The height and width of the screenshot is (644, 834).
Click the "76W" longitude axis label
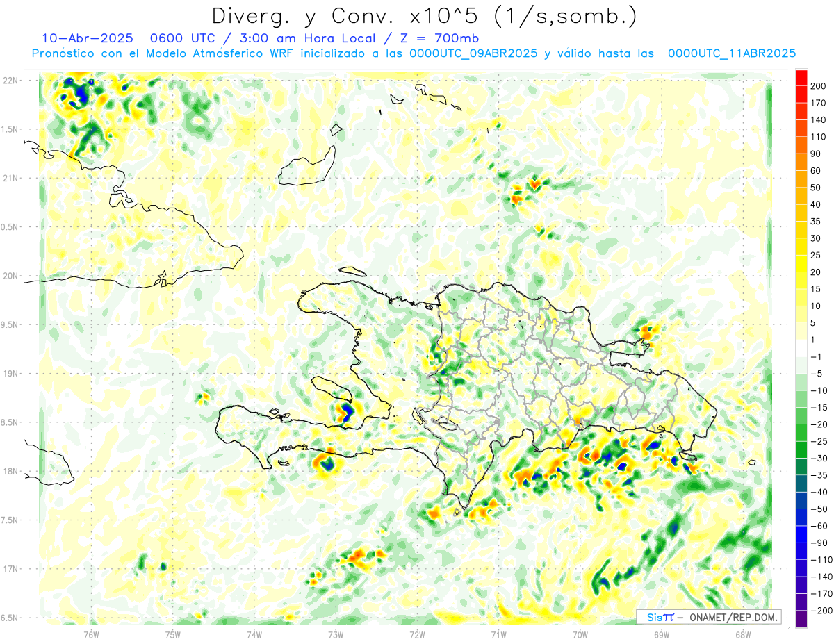point(91,634)
